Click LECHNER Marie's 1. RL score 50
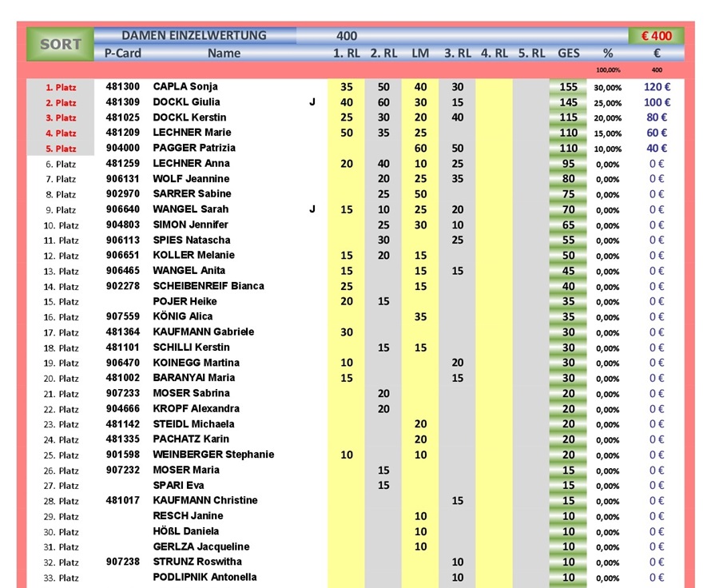 (347, 133)
